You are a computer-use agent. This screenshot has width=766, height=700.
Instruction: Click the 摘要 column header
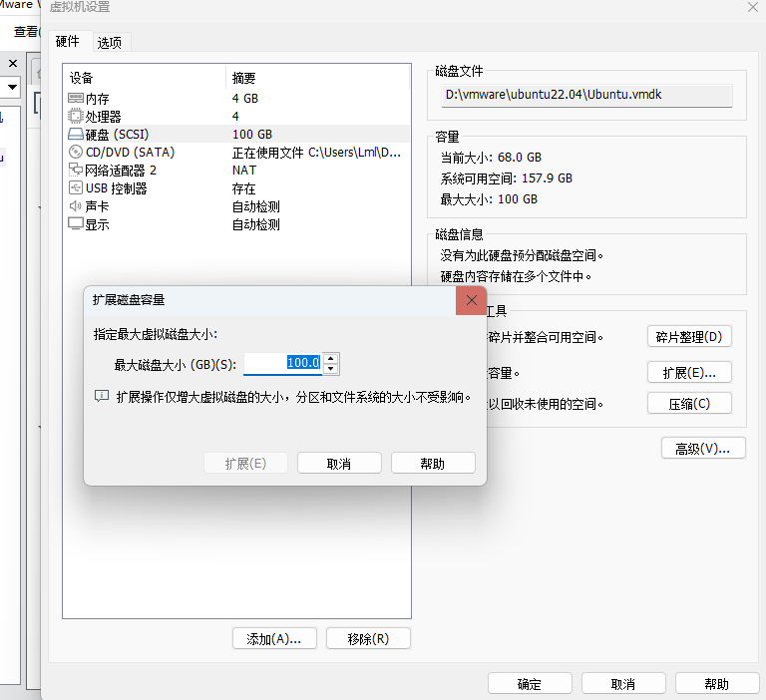pos(243,78)
